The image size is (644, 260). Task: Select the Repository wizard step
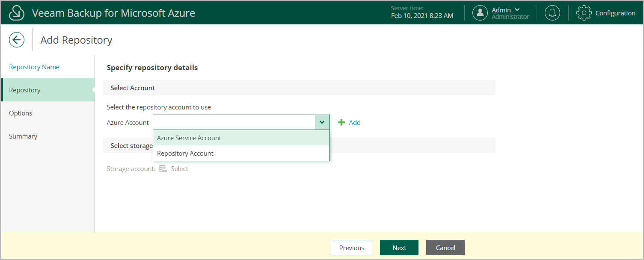[48, 90]
